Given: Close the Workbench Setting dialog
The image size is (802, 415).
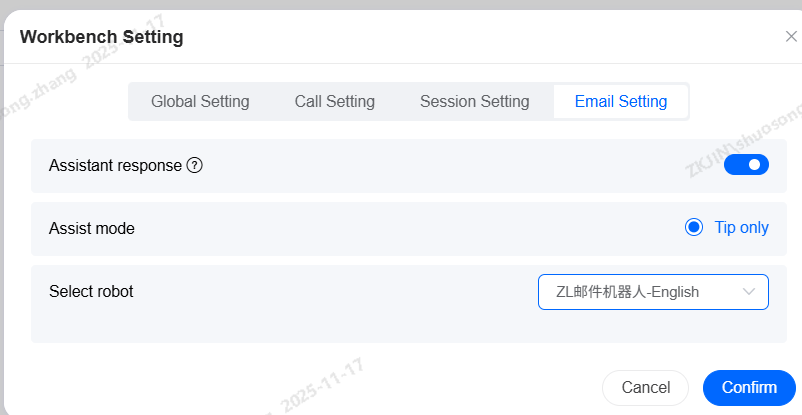Looking at the screenshot, I should point(790,37).
